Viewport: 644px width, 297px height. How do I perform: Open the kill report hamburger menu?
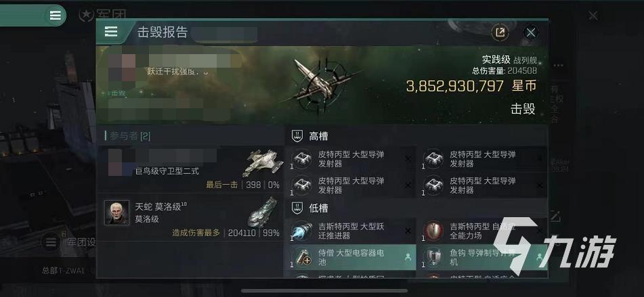(x=111, y=32)
